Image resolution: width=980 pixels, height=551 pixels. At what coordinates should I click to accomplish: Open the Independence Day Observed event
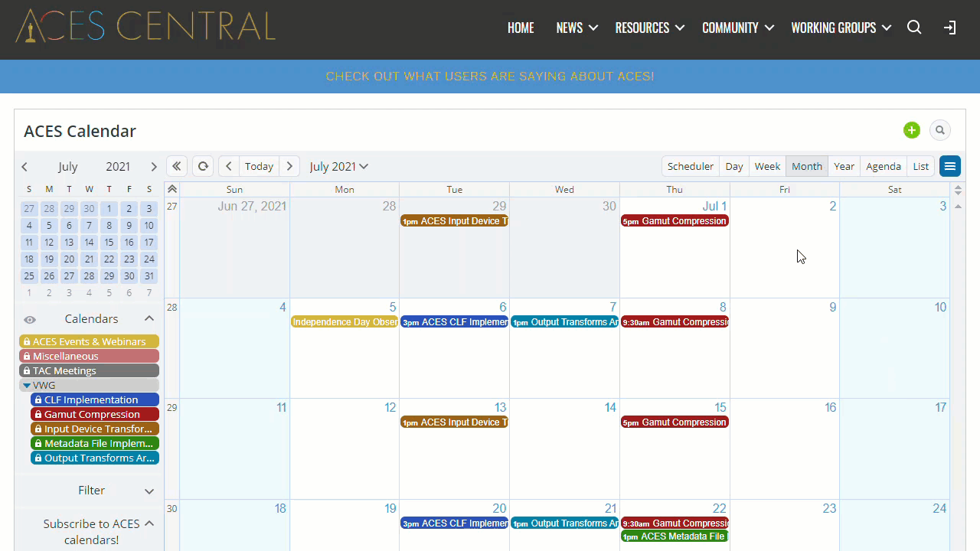pyautogui.click(x=345, y=322)
